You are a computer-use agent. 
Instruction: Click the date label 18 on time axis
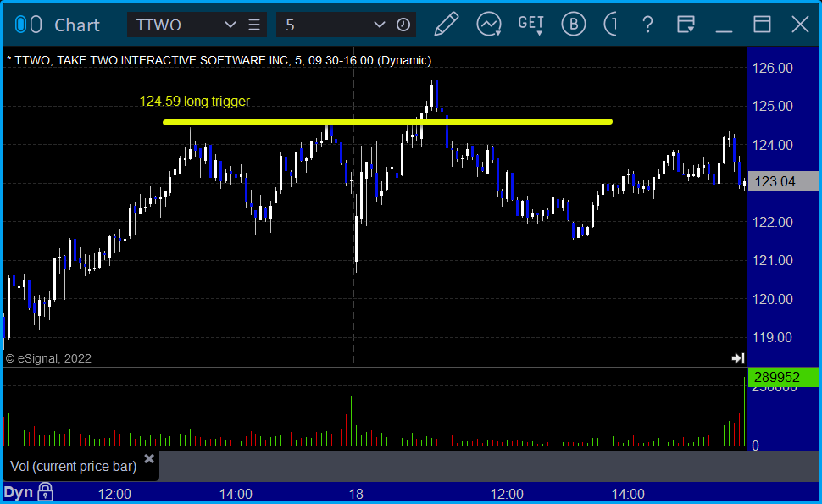pos(356,494)
